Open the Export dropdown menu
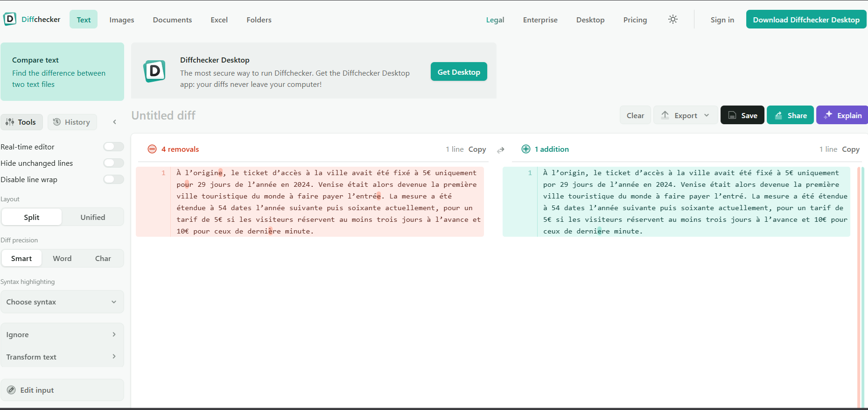 point(685,115)
